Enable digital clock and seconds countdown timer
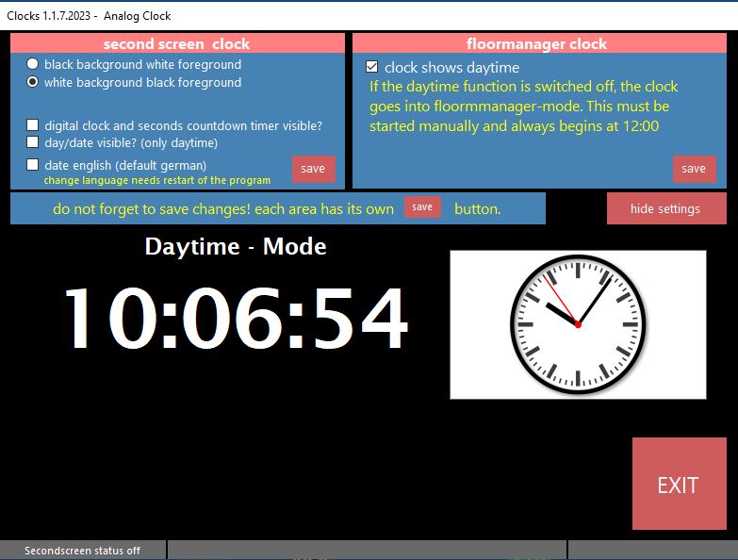This screenshot has height=560, width=738. (x=33, y=125)
